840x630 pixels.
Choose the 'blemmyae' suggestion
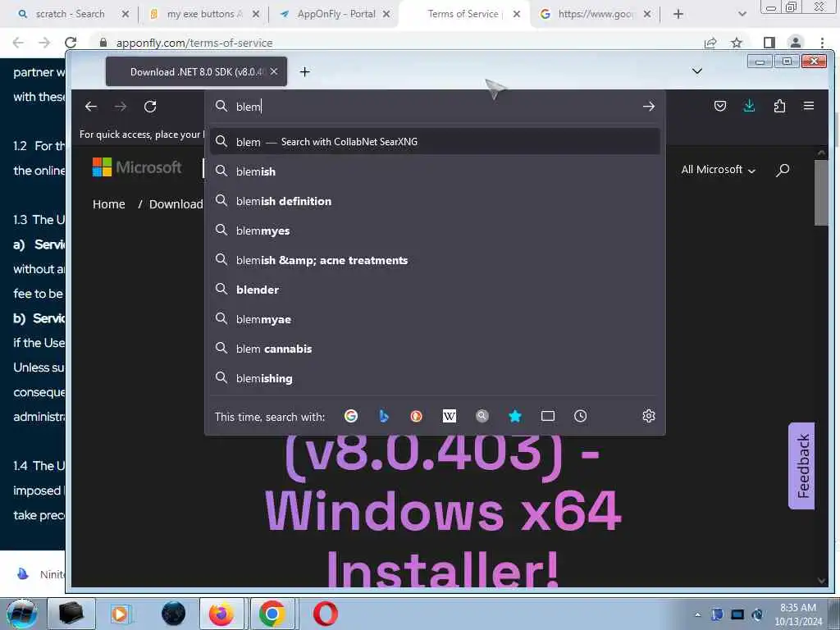point(435,319)
